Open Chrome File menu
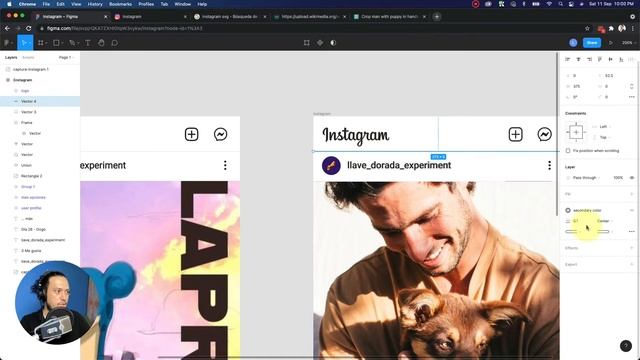The width and height of the screenshot is (640, 360). [x=46, y=4]
